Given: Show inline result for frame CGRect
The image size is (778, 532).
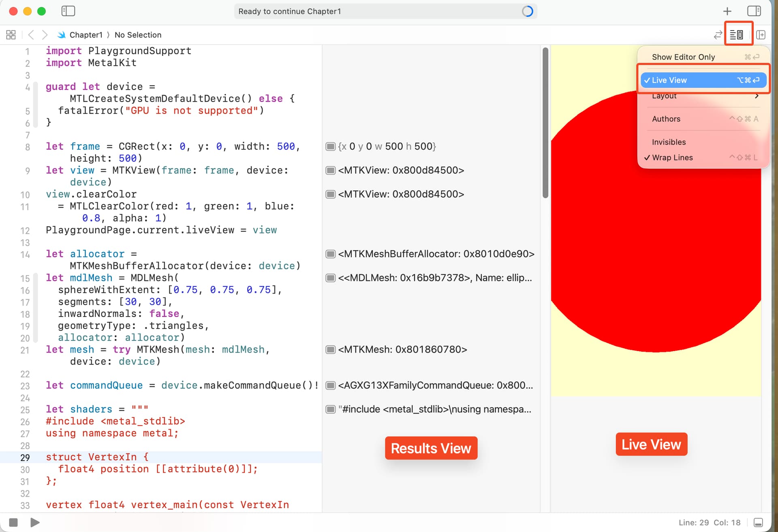Looking at the screenshot, I should point(331,147).
